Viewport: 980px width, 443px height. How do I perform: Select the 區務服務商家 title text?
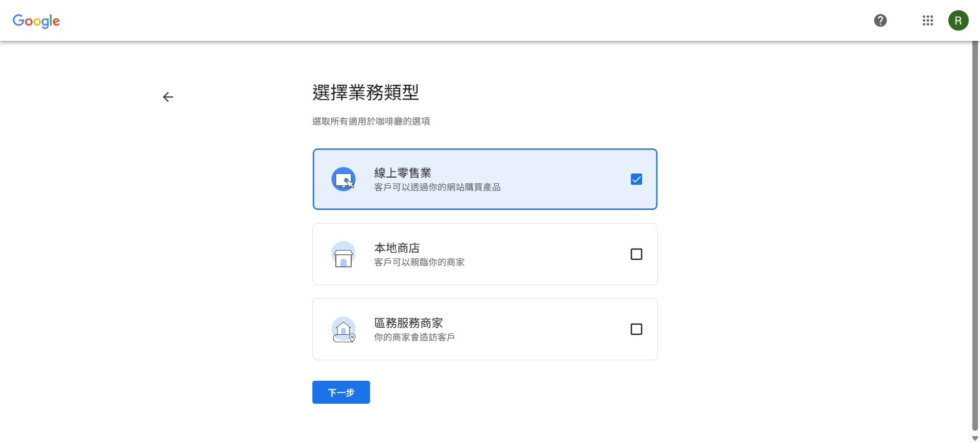click(x=408, y=323)
